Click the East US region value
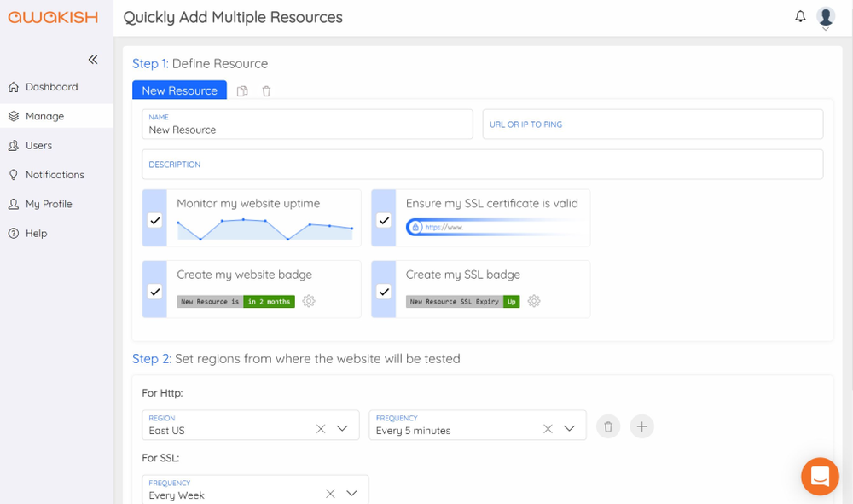The height and width of the screenshot is (504, 853). pyautogui.click(x=166, y=431)
